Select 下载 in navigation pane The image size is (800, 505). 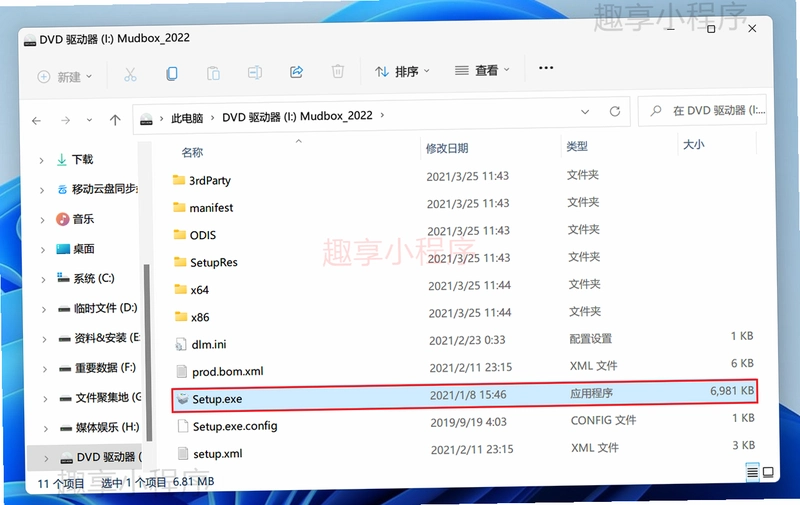pyautogui.click(x=82, y=160)
